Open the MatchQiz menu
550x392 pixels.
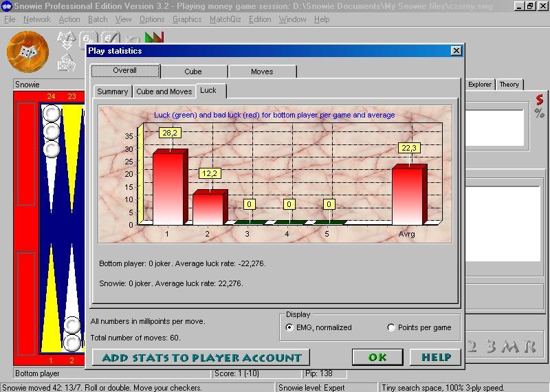pos(225,19)
